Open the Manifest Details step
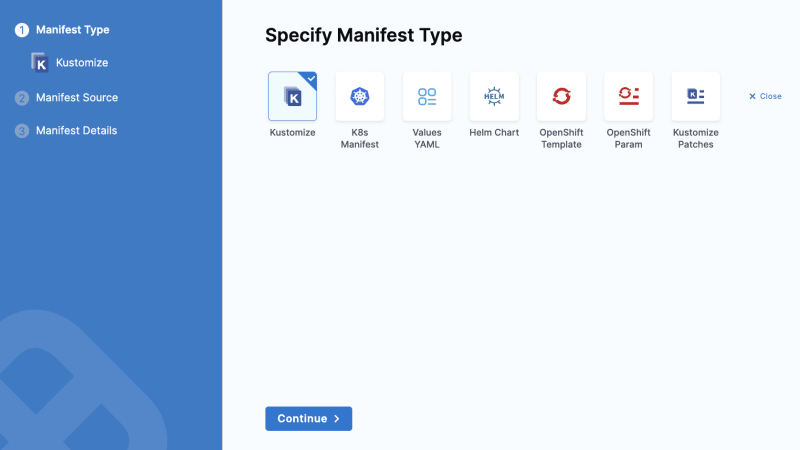This screenshot has width=800, height=450. (77, 131)
